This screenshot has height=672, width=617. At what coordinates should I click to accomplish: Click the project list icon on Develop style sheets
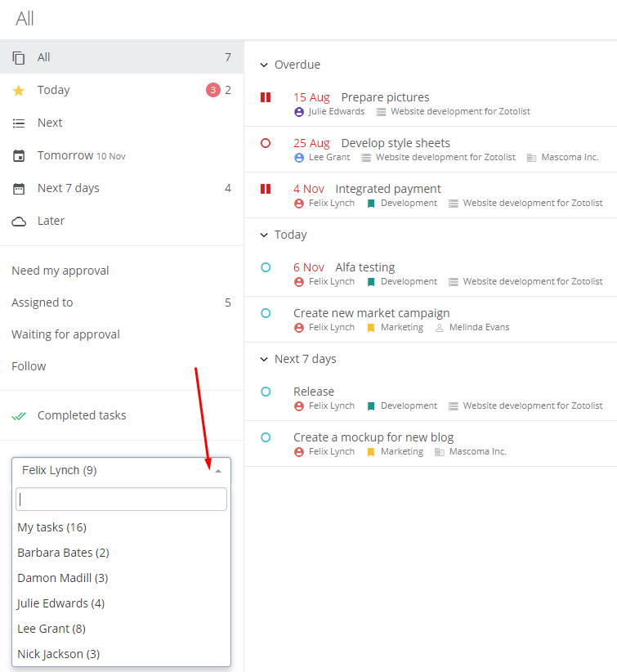[366, 158]
